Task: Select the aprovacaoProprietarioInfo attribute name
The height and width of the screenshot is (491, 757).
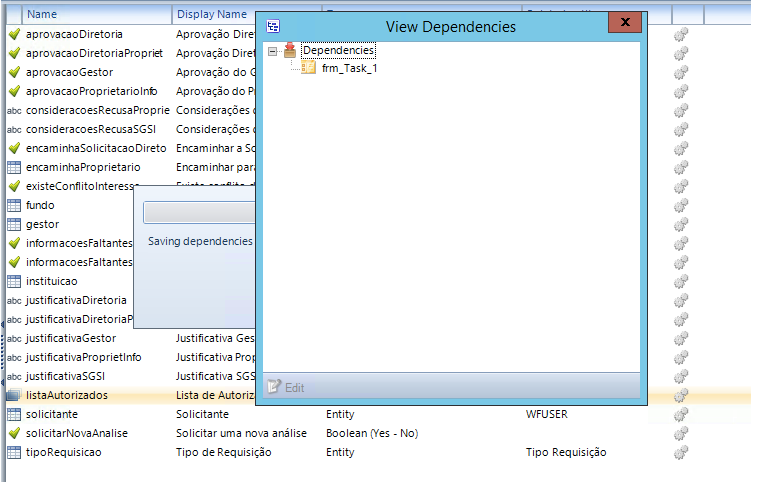Action: pyautogui.click(x=91, y=91)
